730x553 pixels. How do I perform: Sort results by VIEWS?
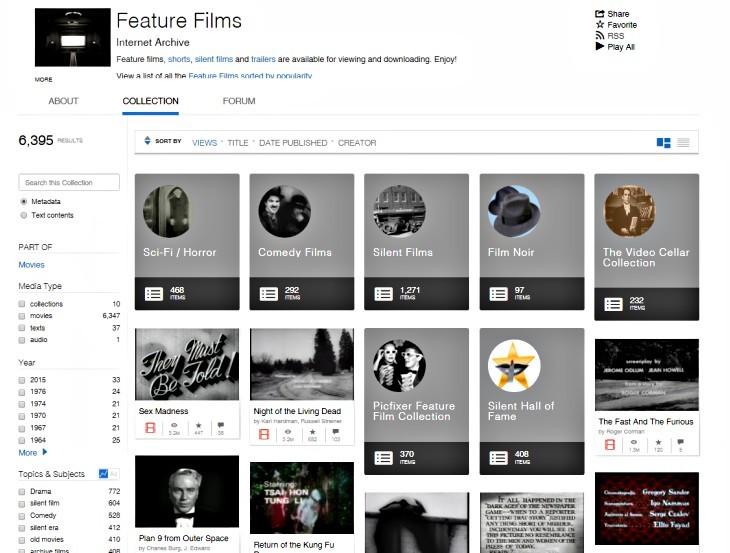click(204, 143)
